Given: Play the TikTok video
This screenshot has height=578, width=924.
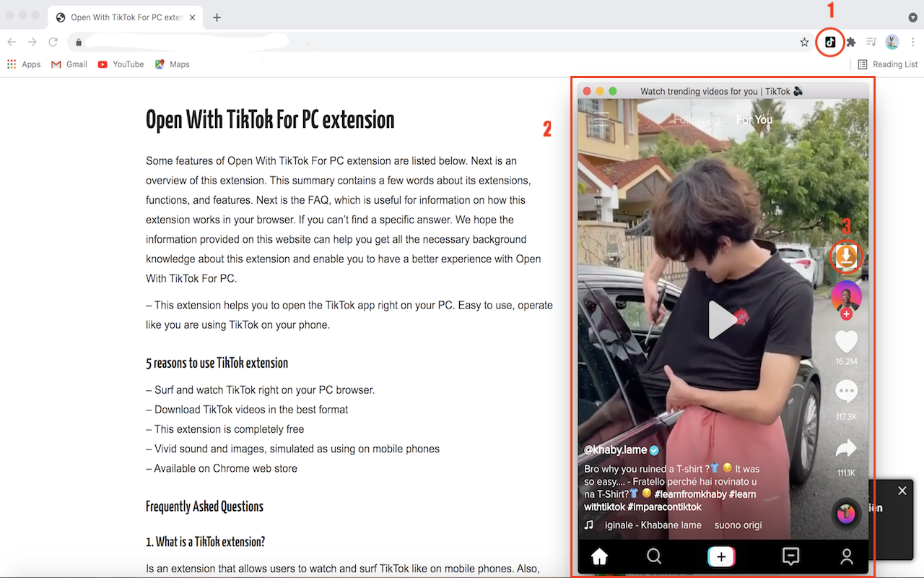Looking at the screenshot, I should (722, 320).
